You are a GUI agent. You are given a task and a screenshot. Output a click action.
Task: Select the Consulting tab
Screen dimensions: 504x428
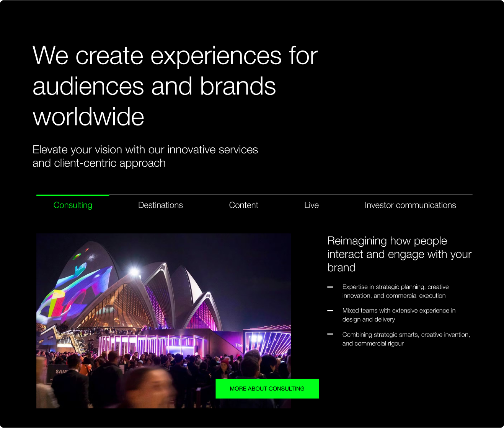click(73, 205)
